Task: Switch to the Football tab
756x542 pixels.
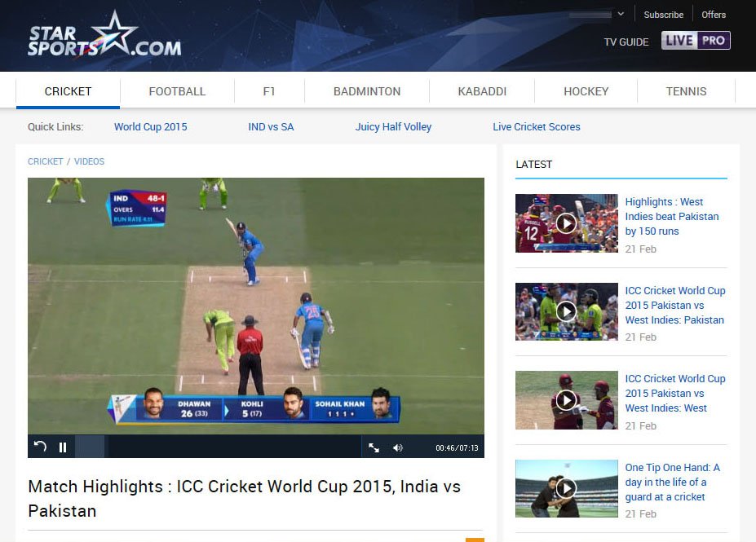Action: pos(177,91)
